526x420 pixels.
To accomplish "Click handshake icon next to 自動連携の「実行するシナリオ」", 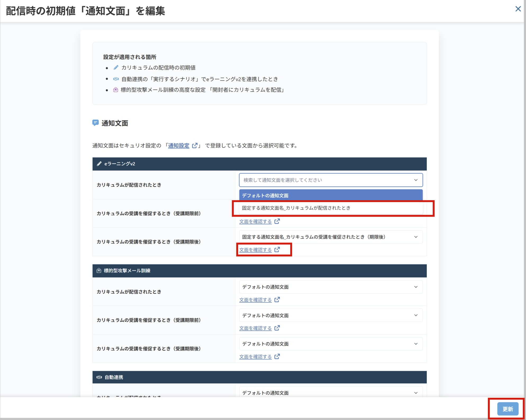I will click(x=116, y=79).
